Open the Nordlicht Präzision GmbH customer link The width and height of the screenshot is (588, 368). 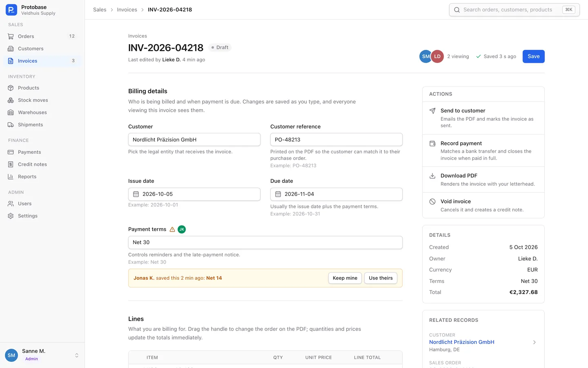462,342
